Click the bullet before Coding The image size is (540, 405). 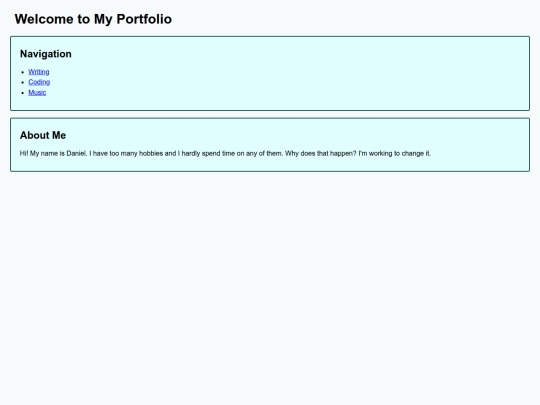[x=23, y=83]
